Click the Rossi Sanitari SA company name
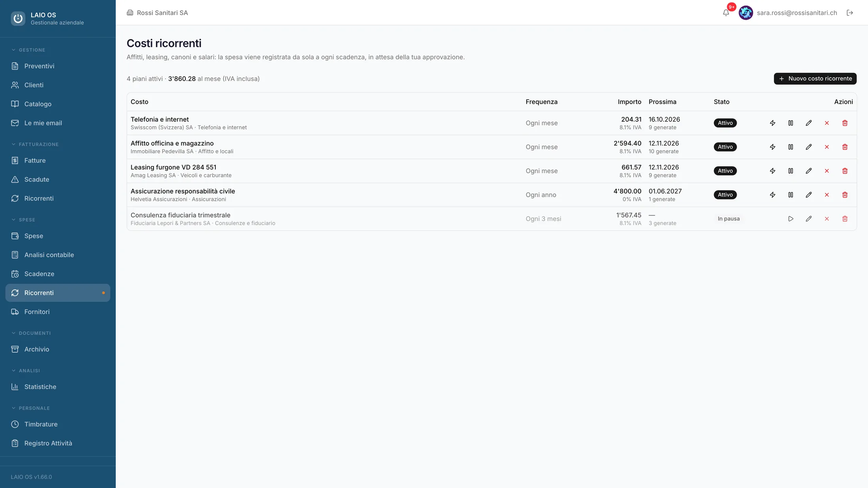 [x=162, y=13]
